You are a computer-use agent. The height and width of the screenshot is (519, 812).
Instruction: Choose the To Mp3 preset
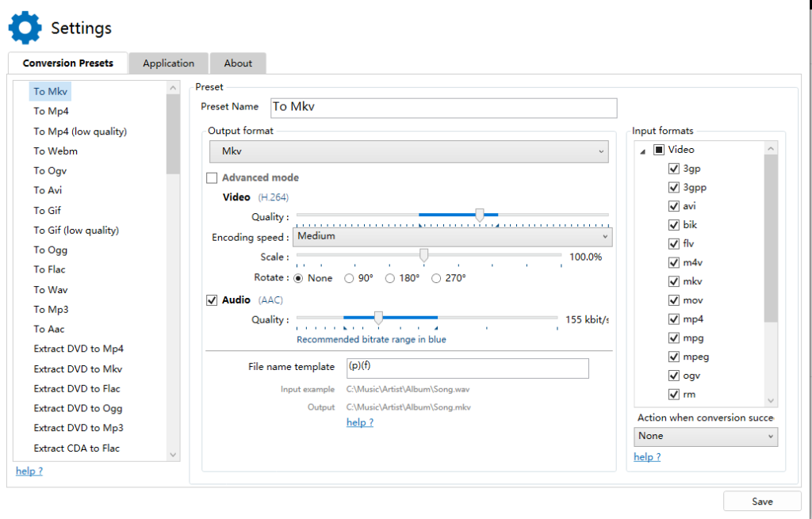coord(51,310)
